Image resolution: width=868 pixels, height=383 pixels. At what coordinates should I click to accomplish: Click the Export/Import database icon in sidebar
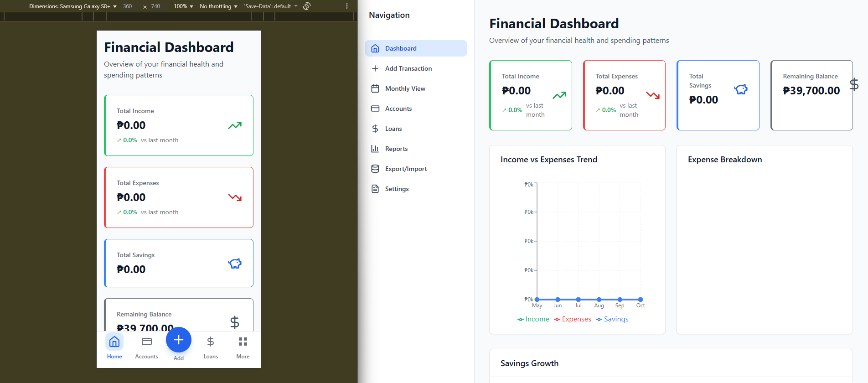(x=375, y=169)
